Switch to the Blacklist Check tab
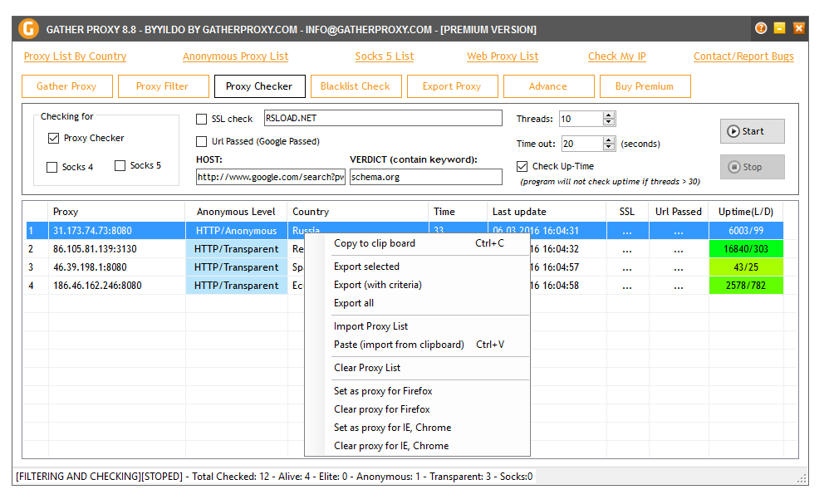 355,86
